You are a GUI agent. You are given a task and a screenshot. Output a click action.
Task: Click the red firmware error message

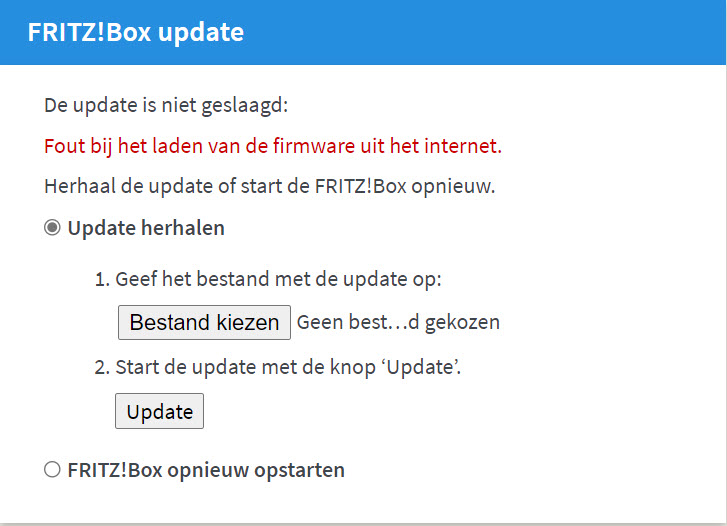point(272,146)
